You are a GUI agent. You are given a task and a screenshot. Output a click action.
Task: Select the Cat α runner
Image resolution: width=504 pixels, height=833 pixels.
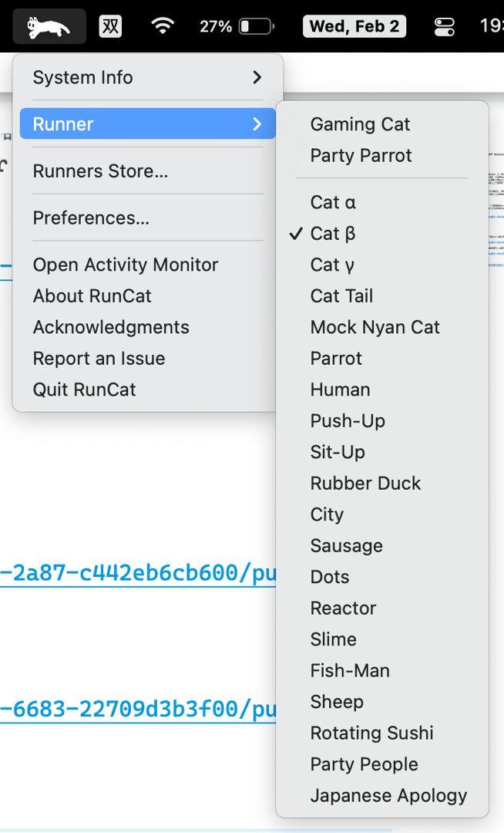[332, 202]
